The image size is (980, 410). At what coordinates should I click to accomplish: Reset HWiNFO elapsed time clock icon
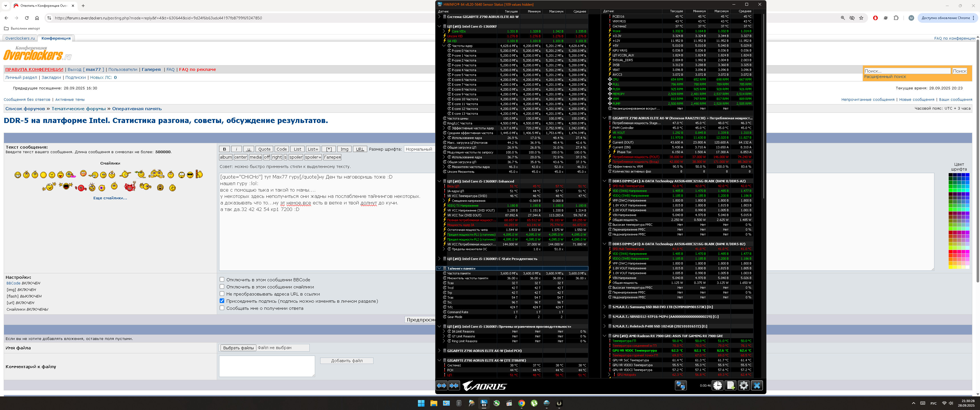pos(717,386)
